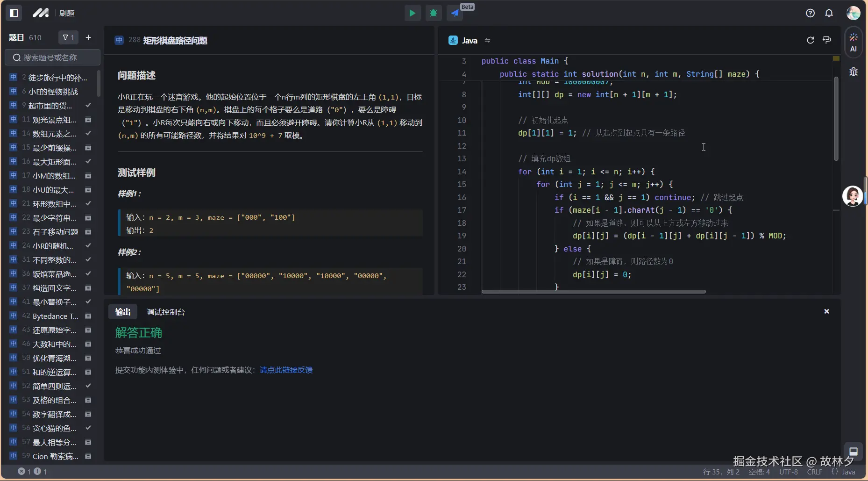The width and height of the screenshot is (868, 481).
Task: Open the help question mark icon
Action: pyautogui.click(x=810, y=13)
